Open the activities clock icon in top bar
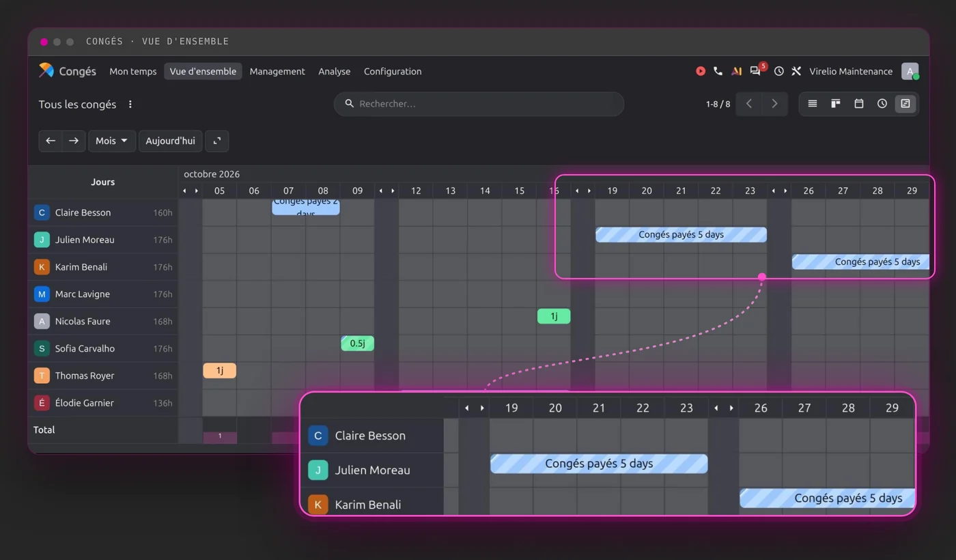 coord(778,71)
